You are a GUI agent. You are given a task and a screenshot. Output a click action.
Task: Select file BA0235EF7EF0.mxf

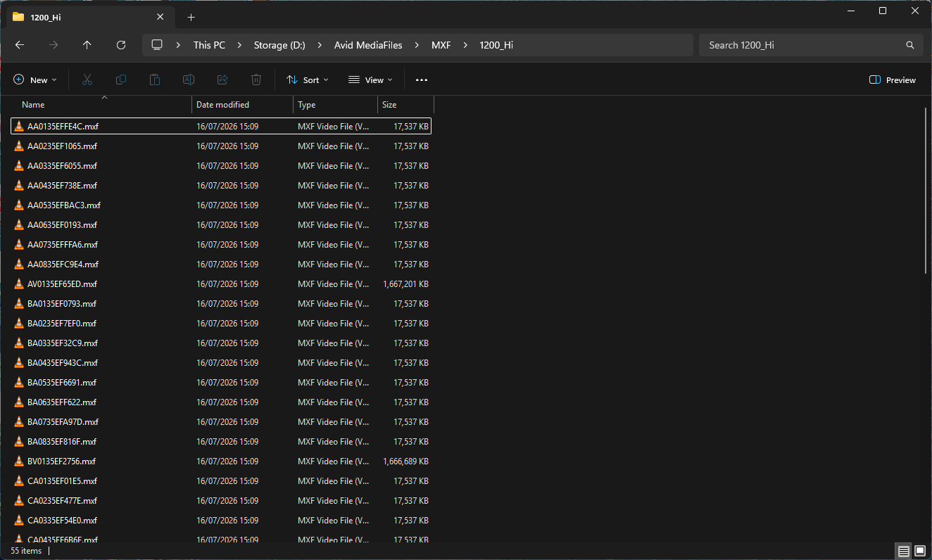(x=221, y=324)
